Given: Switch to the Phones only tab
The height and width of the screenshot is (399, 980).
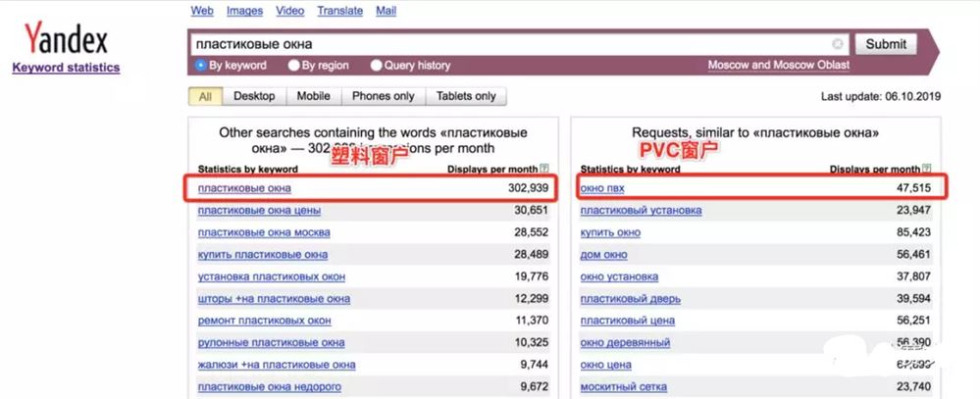Looking at the screenshot, I should (384, 96).
